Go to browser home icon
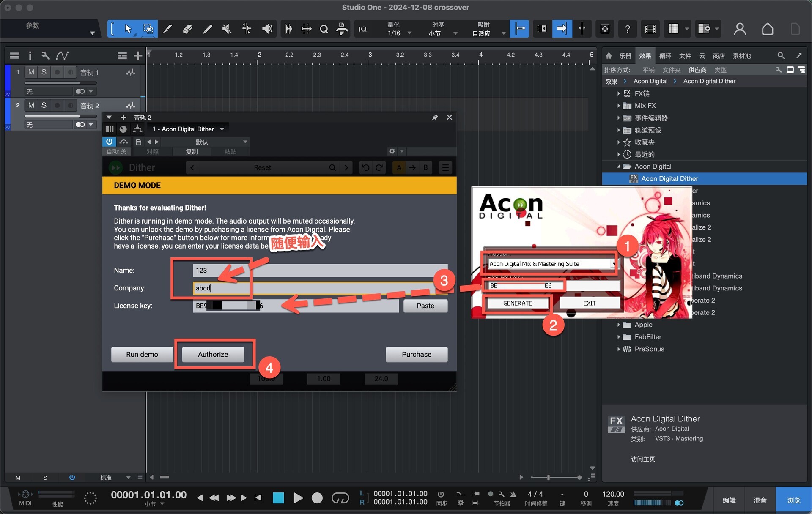The width and height of the screenshot is (812, 514). (609, 56)
